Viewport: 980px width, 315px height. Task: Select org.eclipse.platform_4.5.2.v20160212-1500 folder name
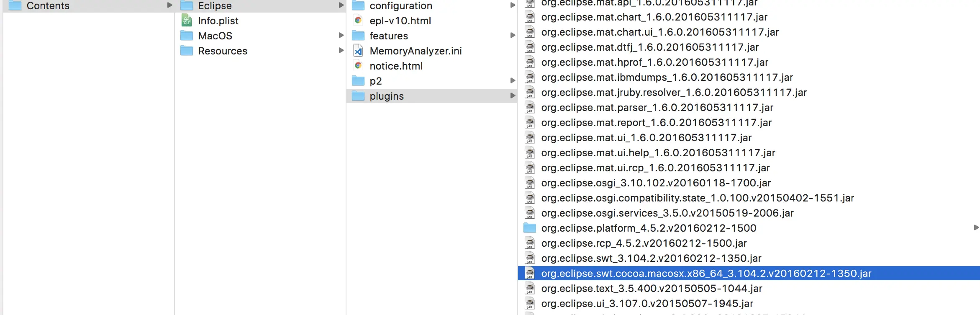point(649,228)
